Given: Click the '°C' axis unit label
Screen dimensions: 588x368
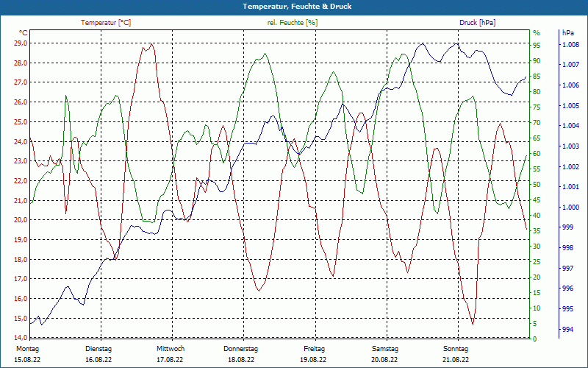Looking at the screenshot, I should click(x=23, y=33).
